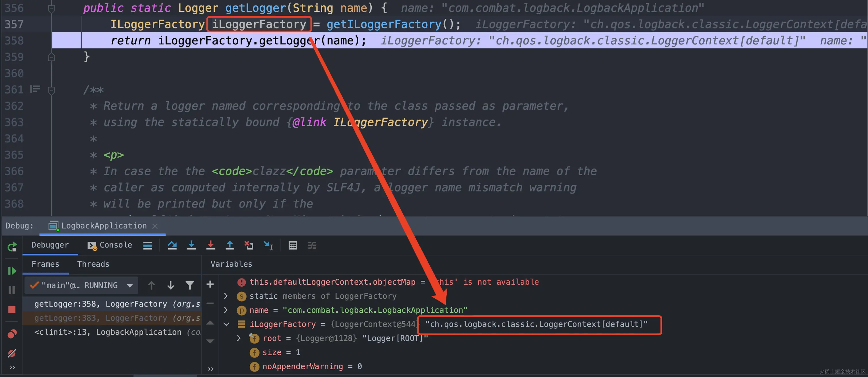Click ILoggerFactory link in Javadoc
This screenshot has height=377, width=868.
(x=380, y=122)
